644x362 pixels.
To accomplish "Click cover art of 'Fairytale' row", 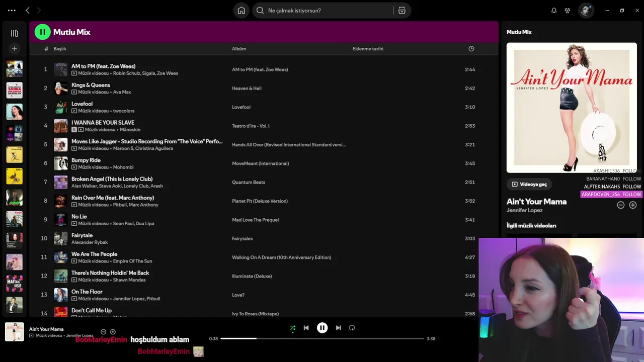I will coord(61,239).
